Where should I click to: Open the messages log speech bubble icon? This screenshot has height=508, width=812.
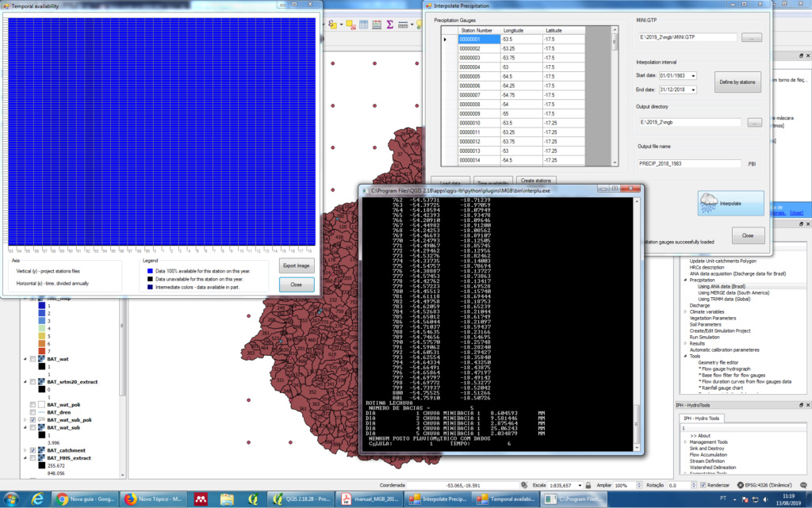pos(804,485)
